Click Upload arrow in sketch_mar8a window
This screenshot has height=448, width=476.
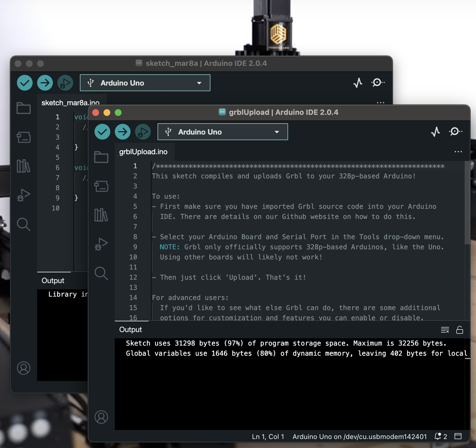[45, 83]
